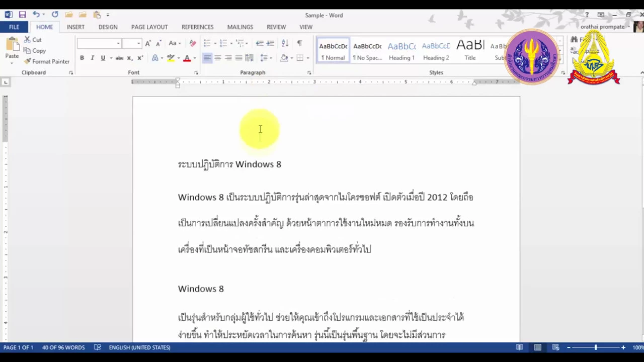The width and height of the screenshot is (644, 362).
Task: Apply subscript formatting
Action: (130, 58)
